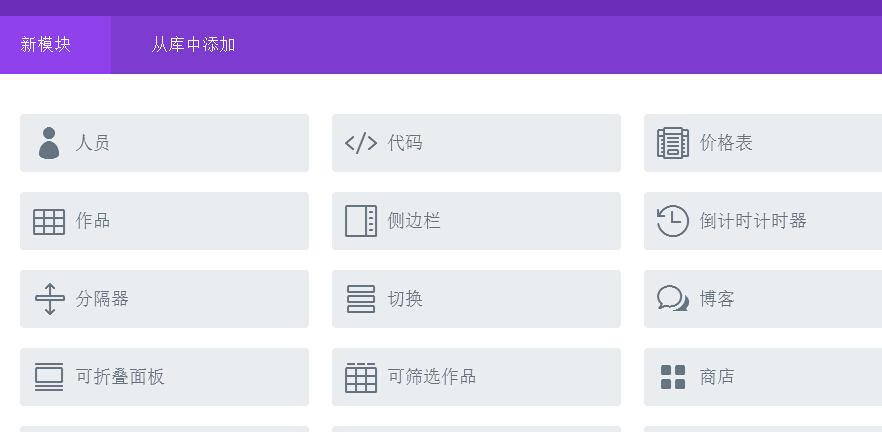This screenshot has width=882, height=432.
Task: Click the sidebar layout icon for 侧边栏
Action: tap(361, 221)
